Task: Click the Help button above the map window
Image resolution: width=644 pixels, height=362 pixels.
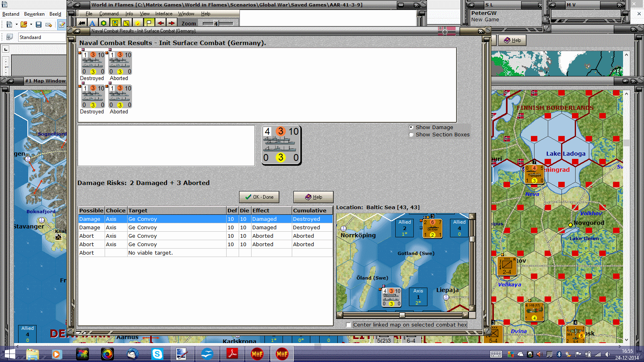Action: [512, 40]
